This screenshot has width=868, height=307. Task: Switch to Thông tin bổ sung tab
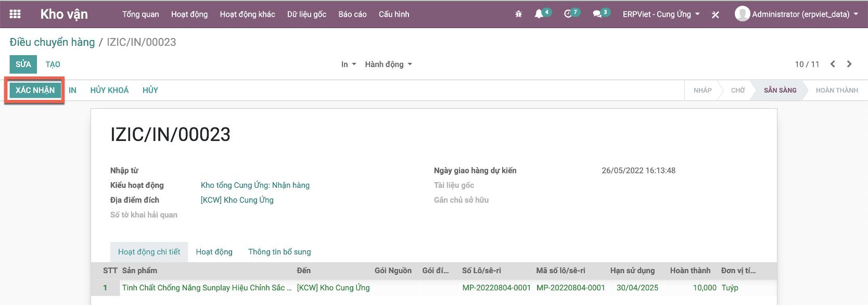tap(279, 252)
